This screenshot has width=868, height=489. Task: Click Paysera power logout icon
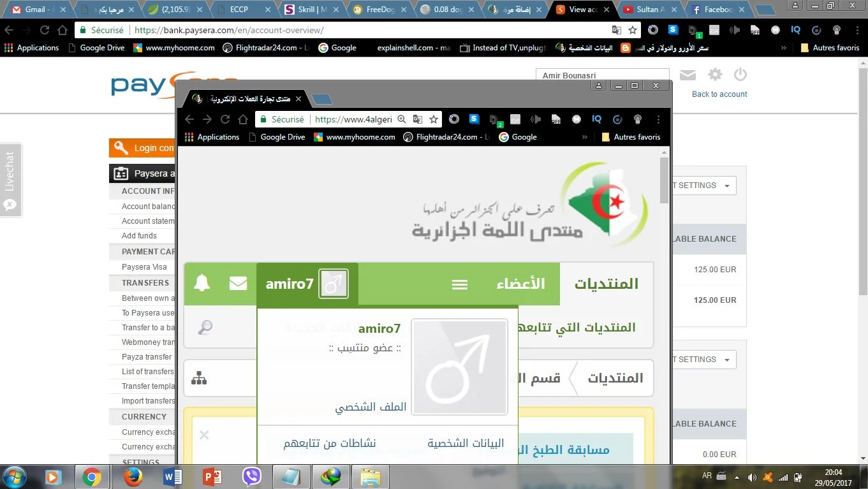pos(740,75)
